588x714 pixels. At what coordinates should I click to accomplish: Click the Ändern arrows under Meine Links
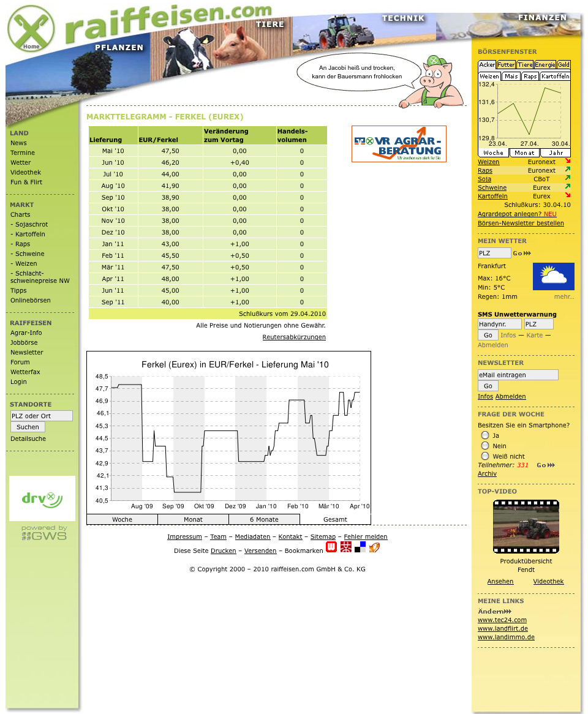(494, 611)
